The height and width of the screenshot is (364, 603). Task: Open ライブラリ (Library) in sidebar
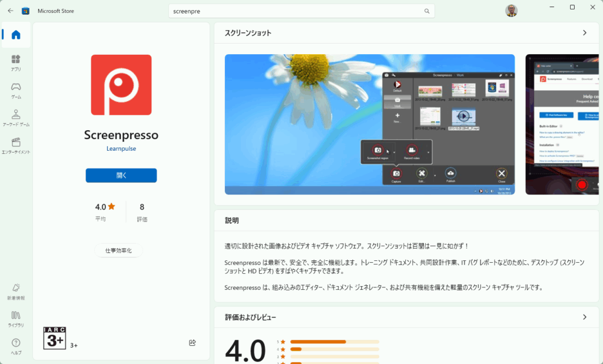[16, 318]
